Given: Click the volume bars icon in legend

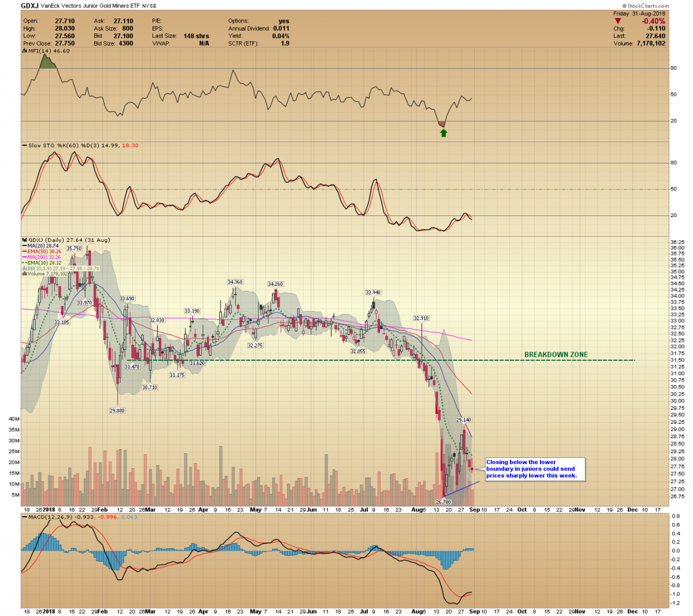Looking at the screenshot, I should pyautogui.click(x=24, y=274).
